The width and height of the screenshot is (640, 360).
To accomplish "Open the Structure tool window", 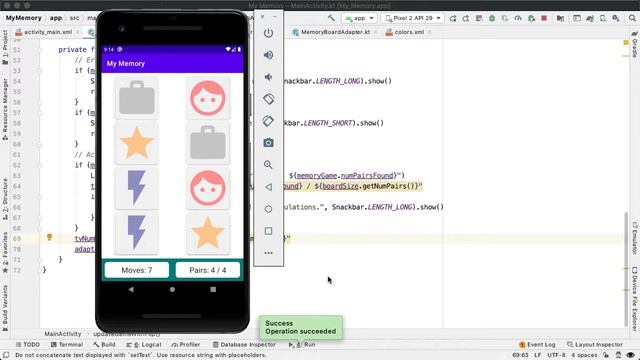I will coord(5,199).
